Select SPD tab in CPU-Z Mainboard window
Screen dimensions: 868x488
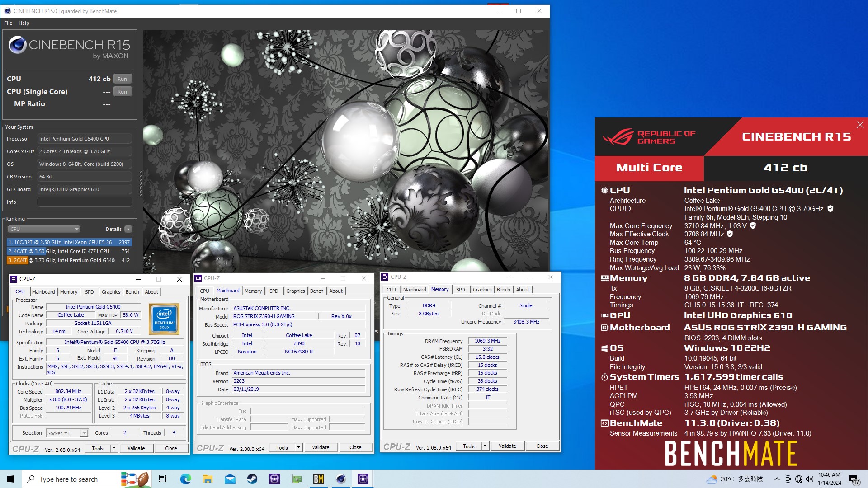(274, 291)
